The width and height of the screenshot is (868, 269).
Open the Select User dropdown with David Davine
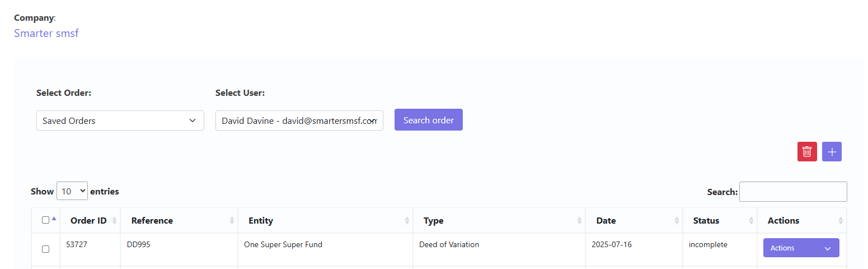tap(299, 120)
